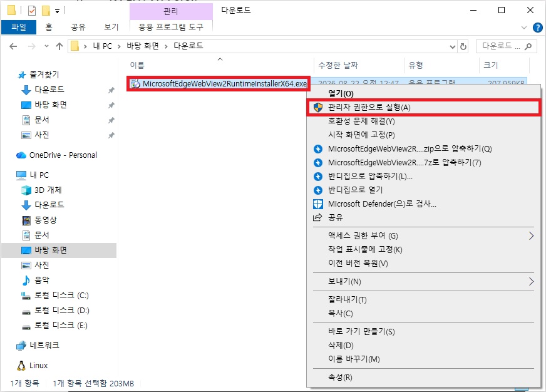Choose 시작 화면에 고정(P)
This screenshot has width=546, height=392.
click(423, 135)
